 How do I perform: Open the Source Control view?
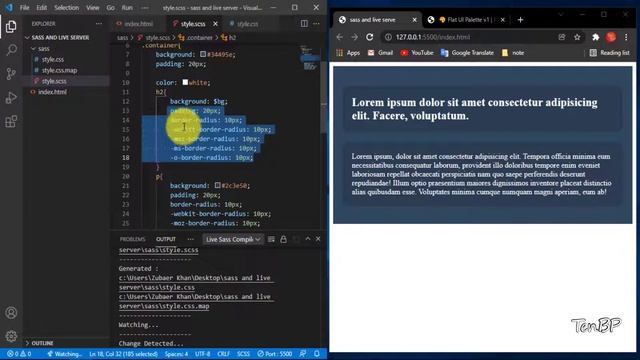point(11,73)
